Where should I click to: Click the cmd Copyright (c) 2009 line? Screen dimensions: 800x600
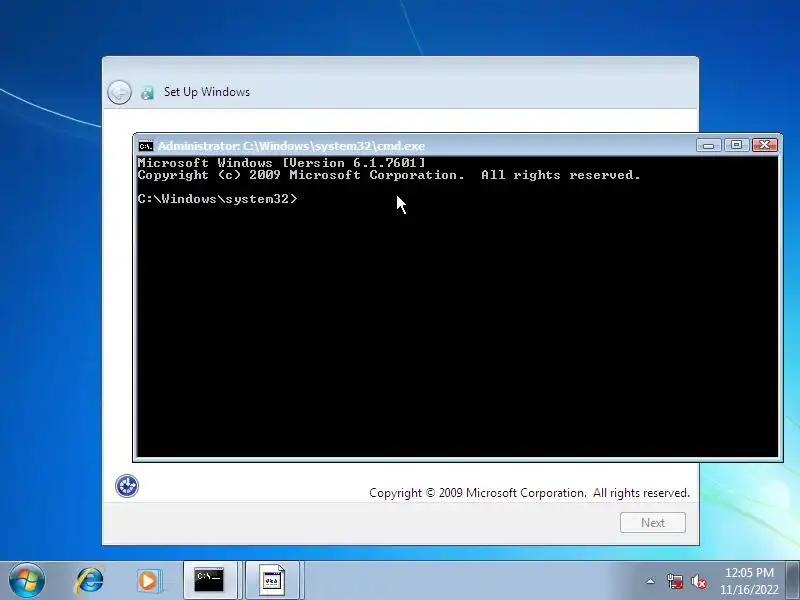point(389,175)
